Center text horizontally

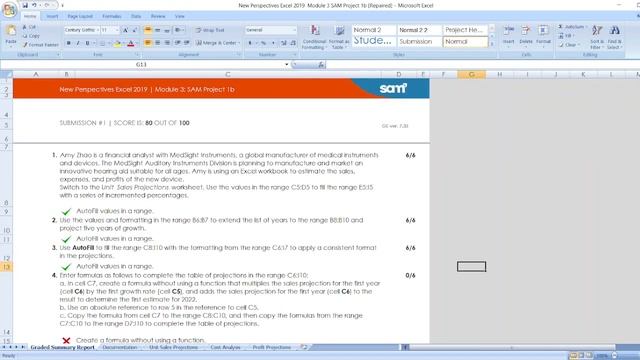158,43
